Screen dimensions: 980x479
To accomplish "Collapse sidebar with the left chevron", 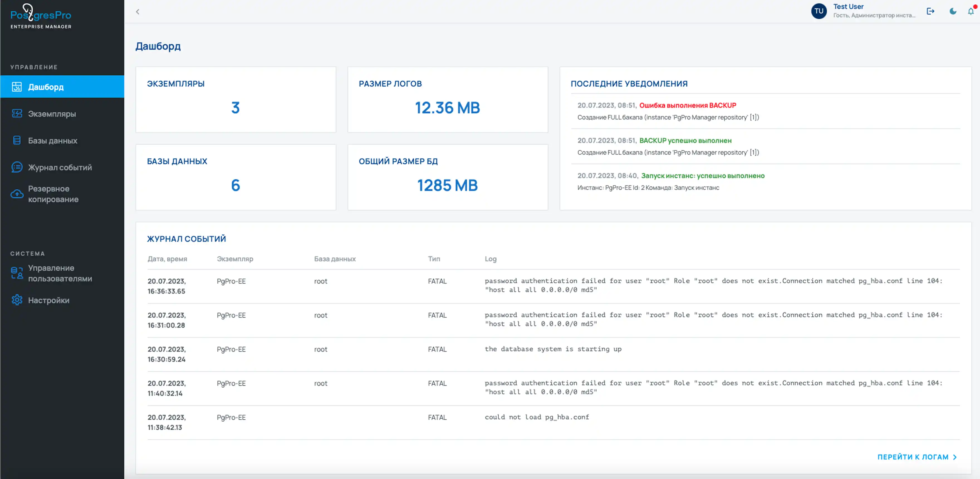I will click(138, 12).
